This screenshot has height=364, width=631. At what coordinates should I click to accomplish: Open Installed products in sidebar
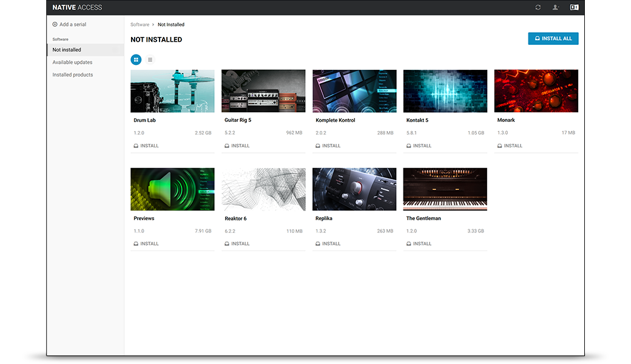(72, 75)
